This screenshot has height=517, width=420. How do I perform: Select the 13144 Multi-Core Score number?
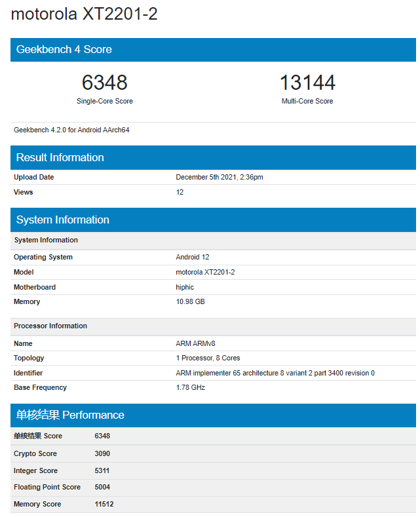[x=307, y=83]
